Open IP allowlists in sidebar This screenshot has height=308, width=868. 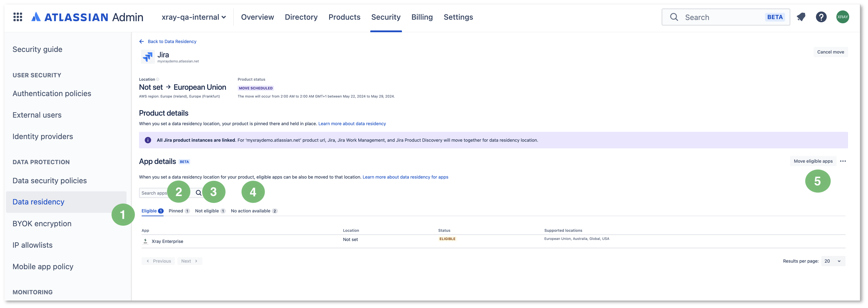point(32,245)
